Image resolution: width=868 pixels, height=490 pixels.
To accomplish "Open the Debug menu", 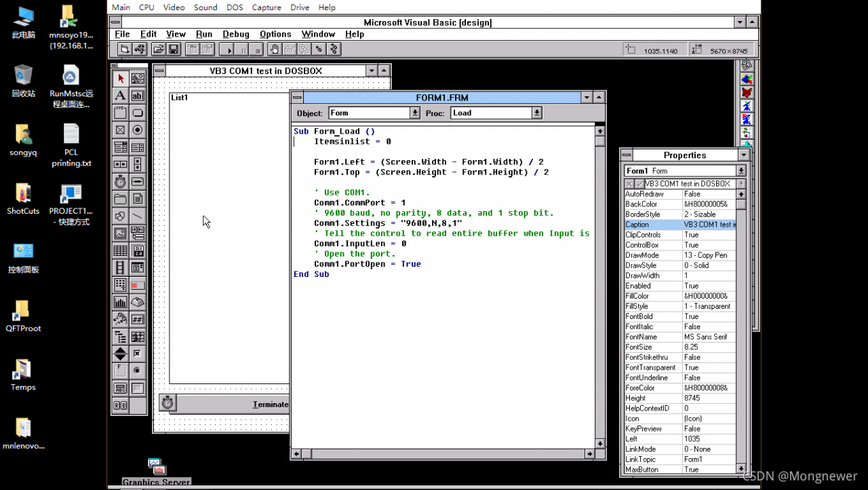I will pos(235,34).
